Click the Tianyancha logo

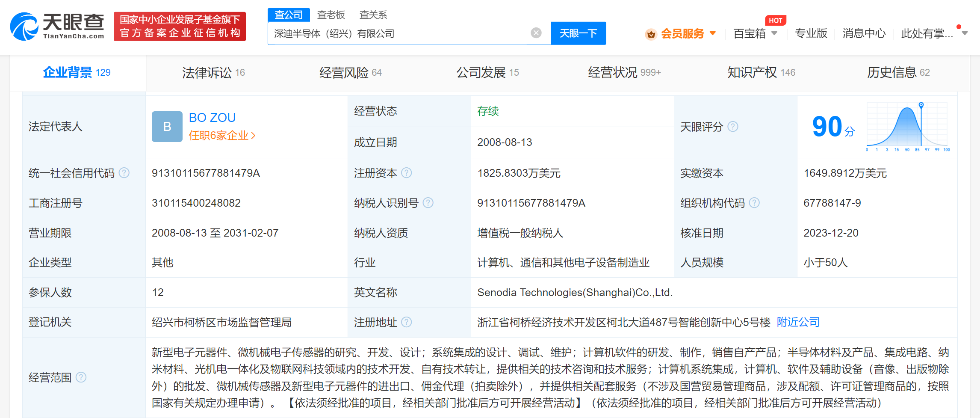pyautogui.click(x=57, y=27)
